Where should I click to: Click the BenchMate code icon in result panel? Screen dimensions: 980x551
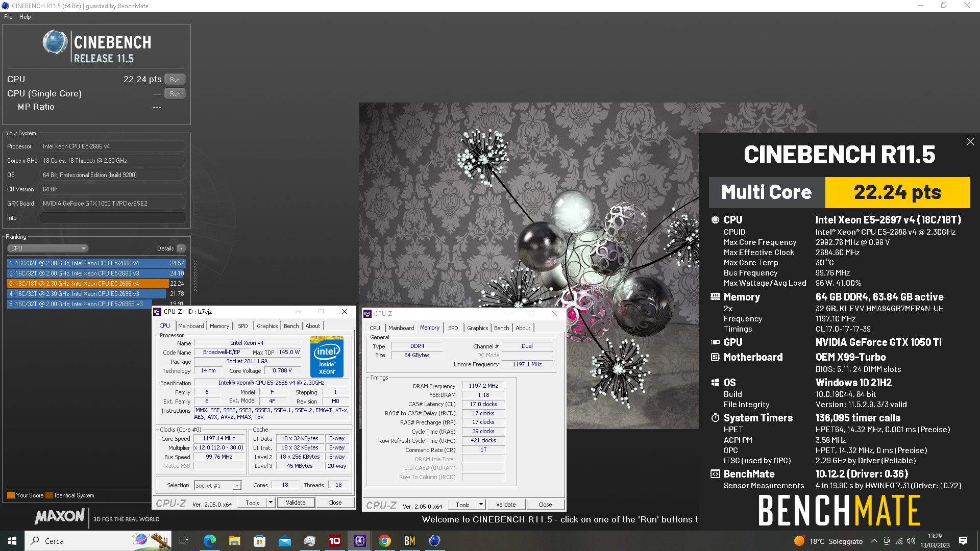[x=716, y=474]
